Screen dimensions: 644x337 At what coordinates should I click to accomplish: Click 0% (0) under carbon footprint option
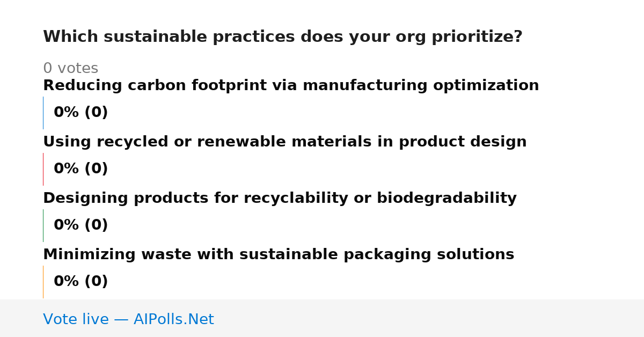[81, 113]
